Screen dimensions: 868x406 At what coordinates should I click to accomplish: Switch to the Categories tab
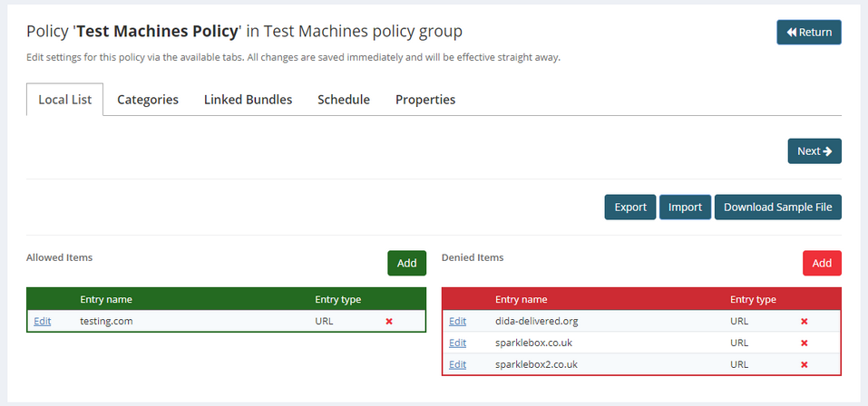coord(148,100)
